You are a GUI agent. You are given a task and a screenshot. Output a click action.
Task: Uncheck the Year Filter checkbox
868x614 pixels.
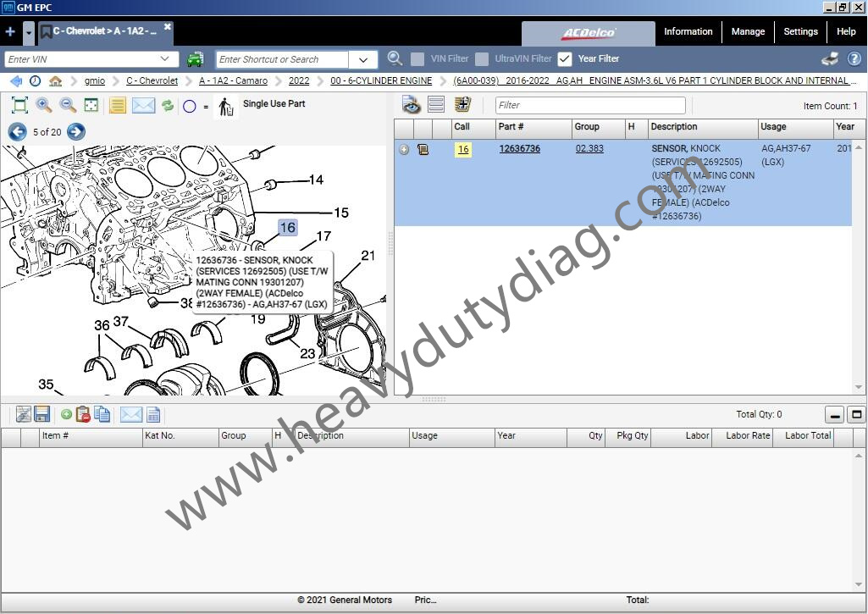point(565,58)
